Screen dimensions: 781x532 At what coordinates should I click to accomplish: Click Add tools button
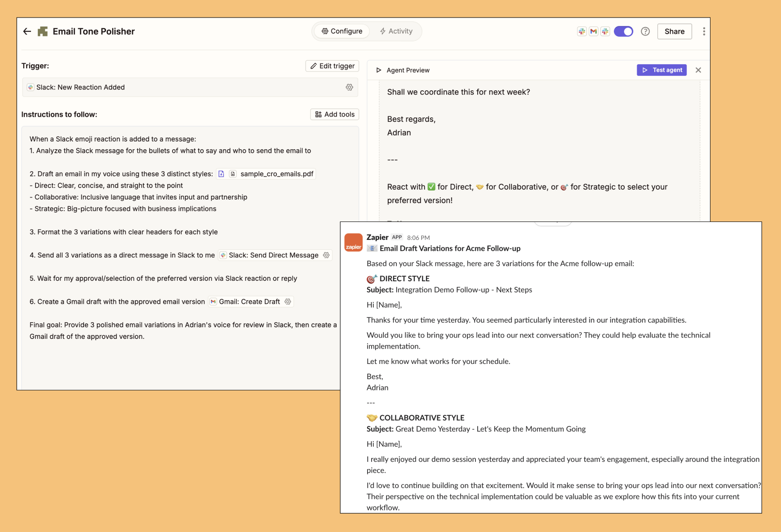click(335, 115)
